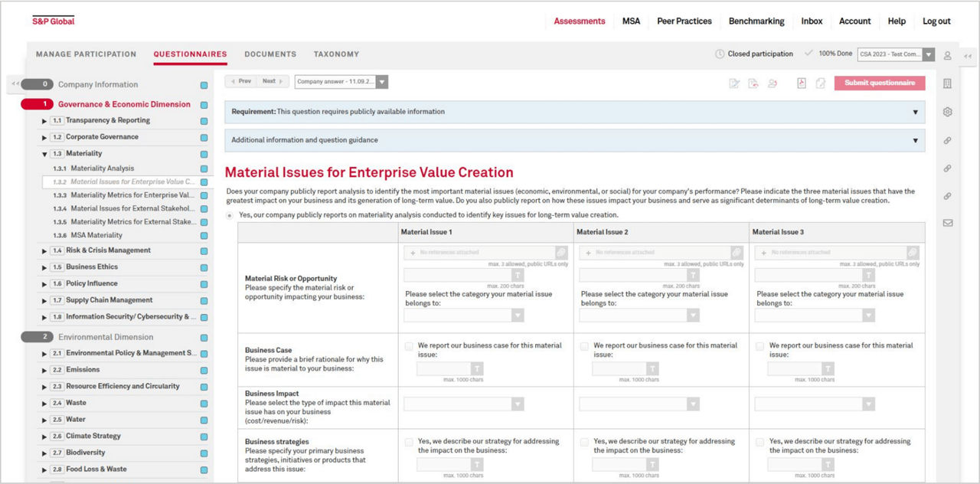Click the PDF export icon
980x484 pixels.
pyautogui.click(x=802, y=83)
